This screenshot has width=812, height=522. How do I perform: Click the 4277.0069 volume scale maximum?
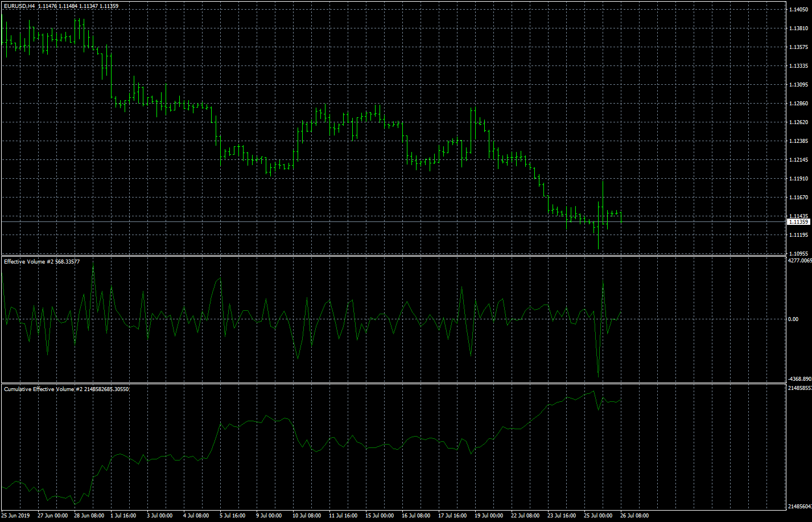[800, 260]
